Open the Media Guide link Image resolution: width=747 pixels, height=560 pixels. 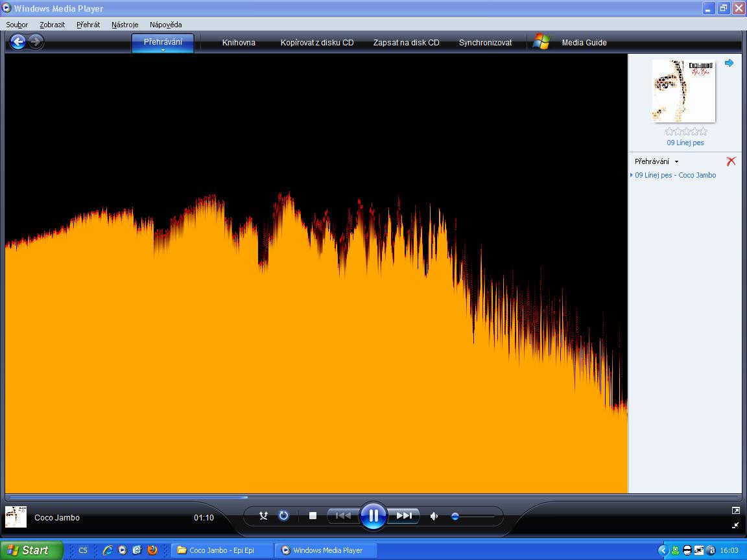(x=584, y=43)
